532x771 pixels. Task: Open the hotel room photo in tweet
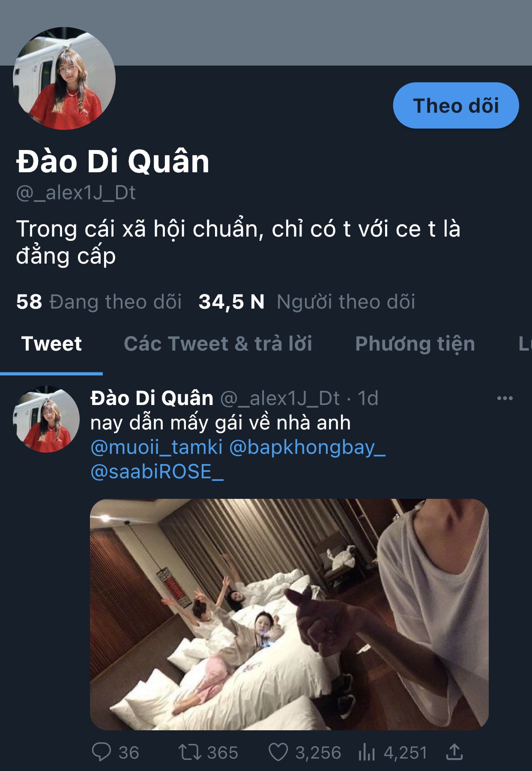289,614
